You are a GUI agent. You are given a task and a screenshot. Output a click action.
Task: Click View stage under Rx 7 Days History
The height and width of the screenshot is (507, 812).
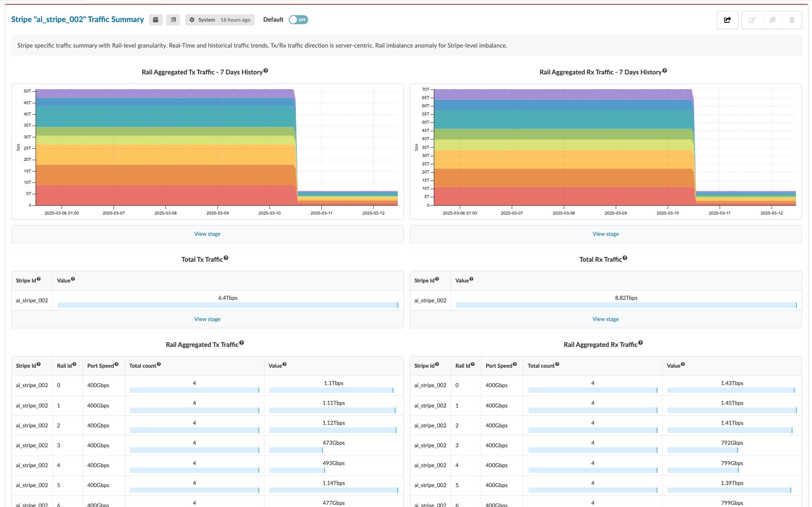(x=606, y=234)
